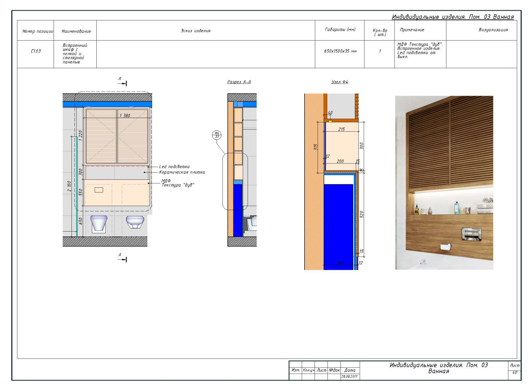This screenshot has height=392, width=532.
Task: Select the Ф4 detail callout bubble
Action: pos(216,135)
